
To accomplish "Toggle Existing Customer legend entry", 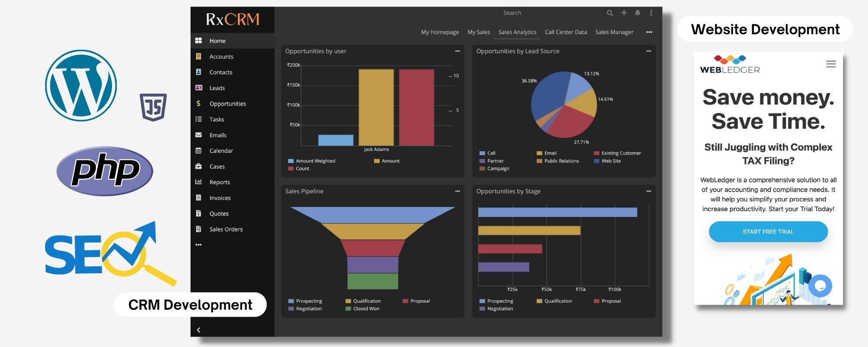I will 617,153.
